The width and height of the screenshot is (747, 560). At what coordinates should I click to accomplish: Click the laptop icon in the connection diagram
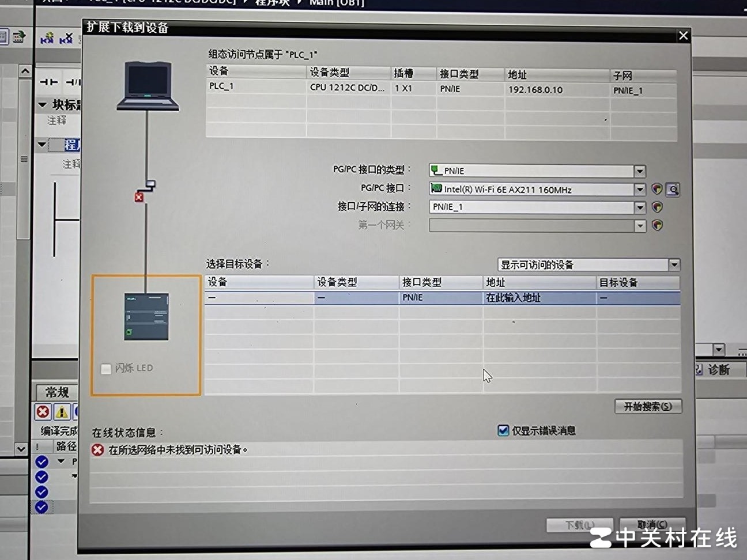coord(148,86)
